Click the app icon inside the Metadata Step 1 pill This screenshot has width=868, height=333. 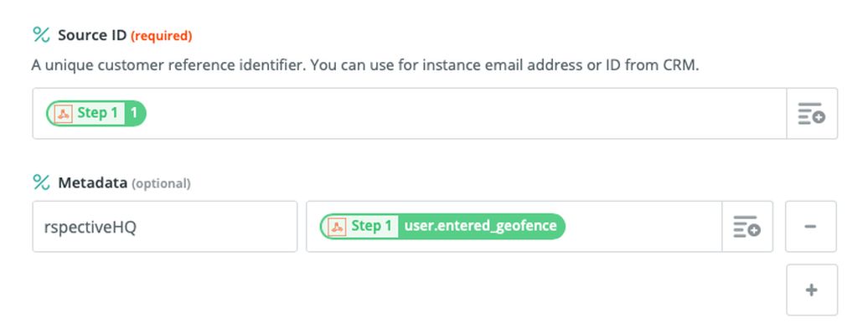[x=337, y=226]
